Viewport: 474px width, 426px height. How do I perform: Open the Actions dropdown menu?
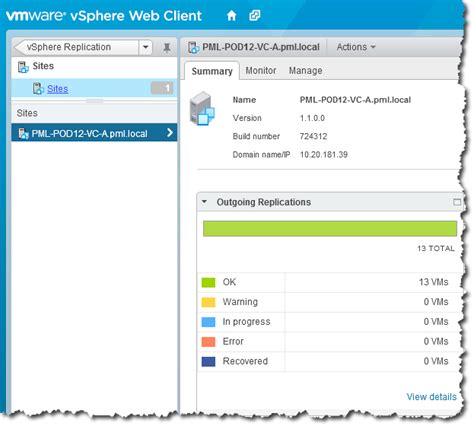click(356, 47)
